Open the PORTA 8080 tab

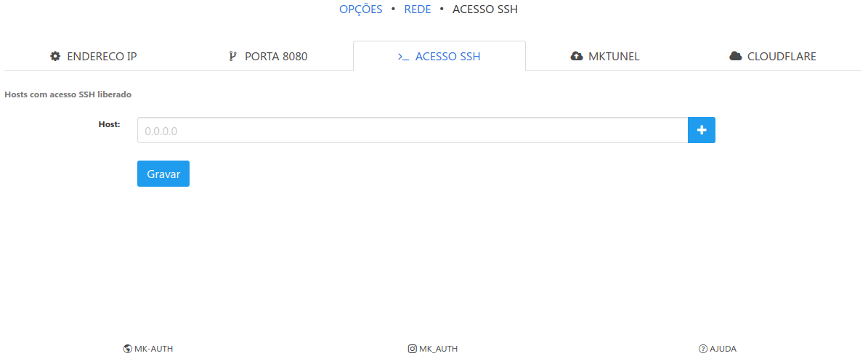276,57
